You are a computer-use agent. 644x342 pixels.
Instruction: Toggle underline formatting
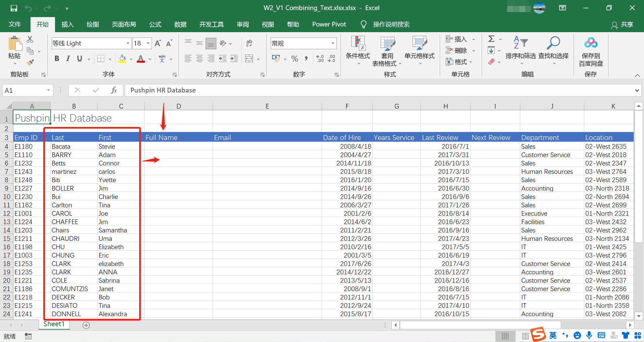click(x=79, y=58)
